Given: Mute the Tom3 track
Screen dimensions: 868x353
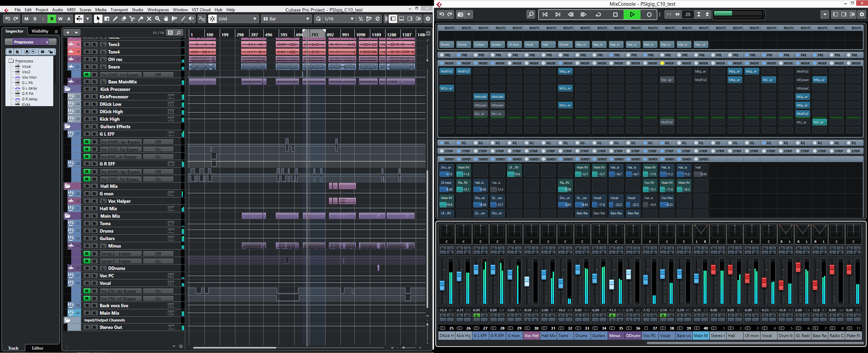Looking at the screenshot, I should (x=87, y=44).
